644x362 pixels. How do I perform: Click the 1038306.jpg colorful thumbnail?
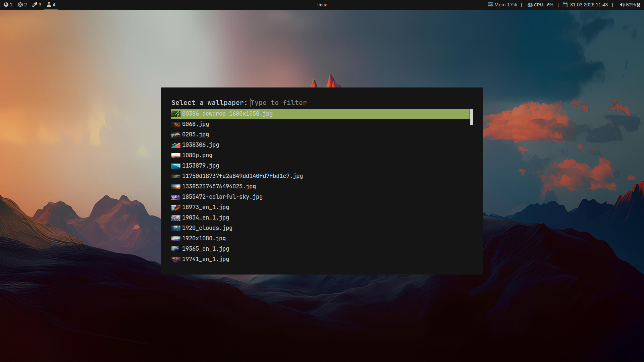click(176, 145)
